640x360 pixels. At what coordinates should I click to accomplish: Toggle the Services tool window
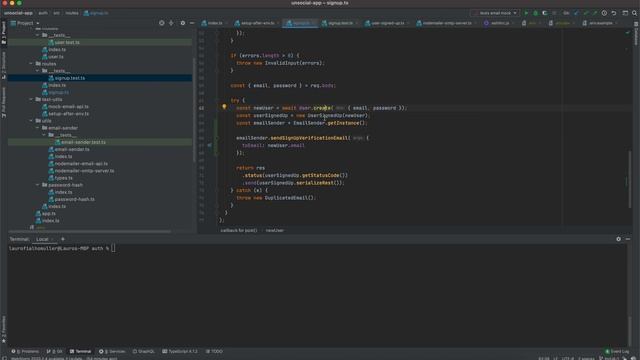coord(112,351)
